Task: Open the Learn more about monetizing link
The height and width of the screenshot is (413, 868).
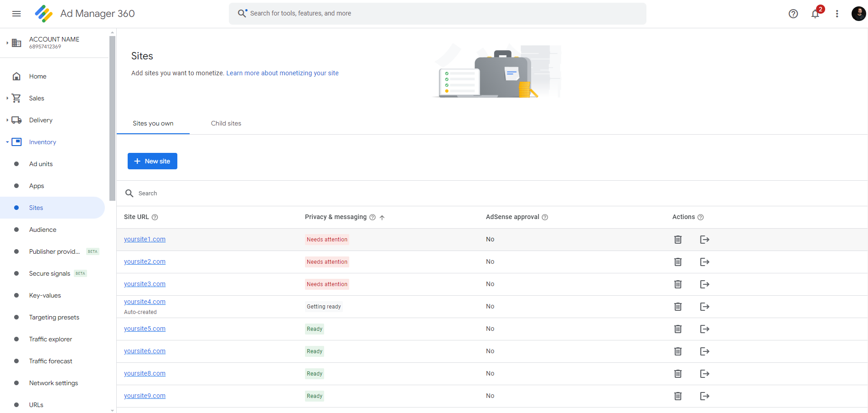Action: [282, 73]
